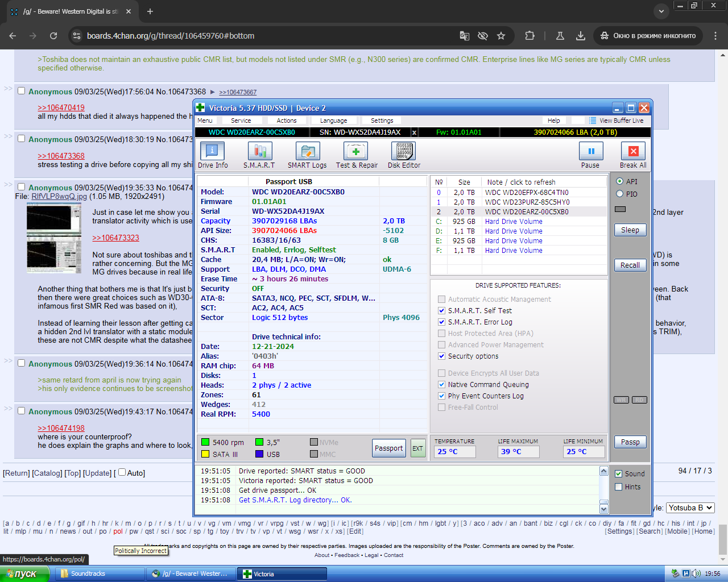Image resolution: width=728 pixels, height=582 pixels.
Task: Launch the Disk Editor tool
Action: point(404,151)
